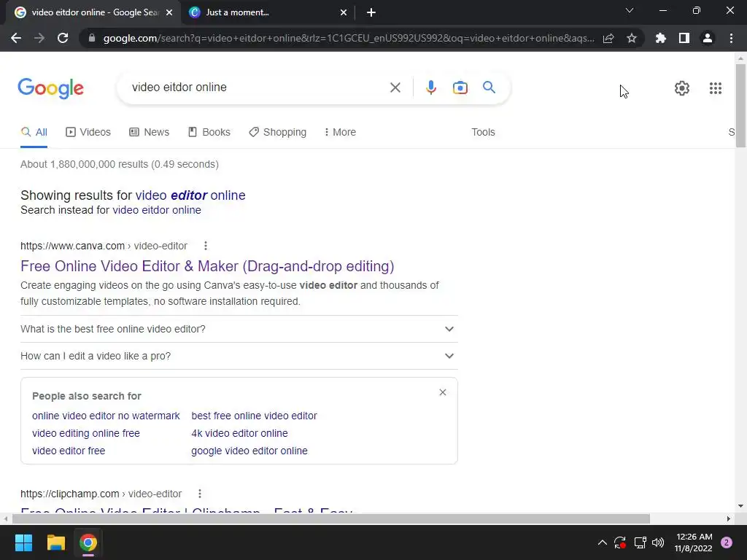Open the volume control in system tray
The height and width of the screenshot is (560, 747).
click(x=658, y=542)
